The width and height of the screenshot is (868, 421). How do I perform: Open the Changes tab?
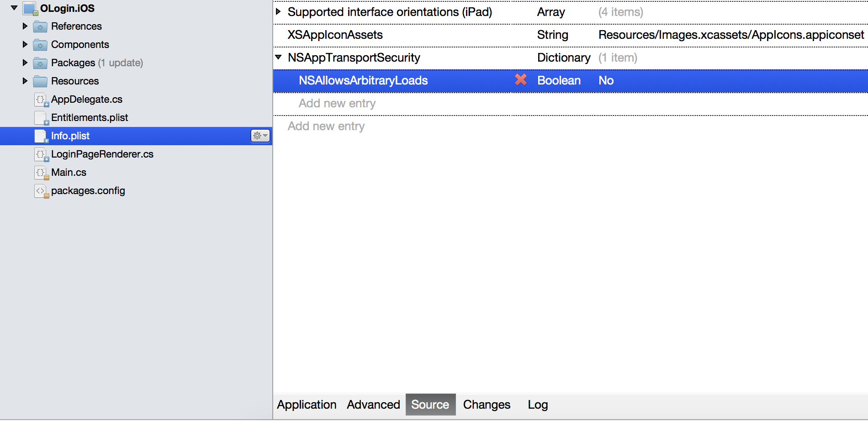coord(487,405)
